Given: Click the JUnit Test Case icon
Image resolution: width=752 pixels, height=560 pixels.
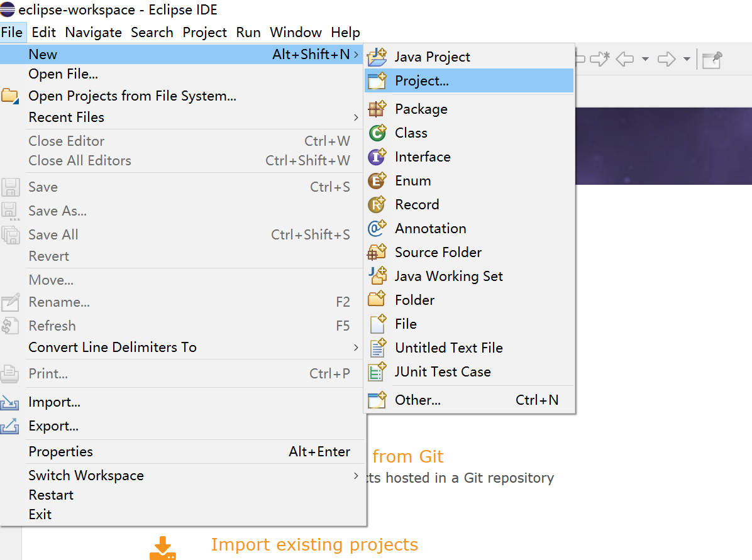Looking at the screenshot, I should pyautogui.click(x=377, y=371).
